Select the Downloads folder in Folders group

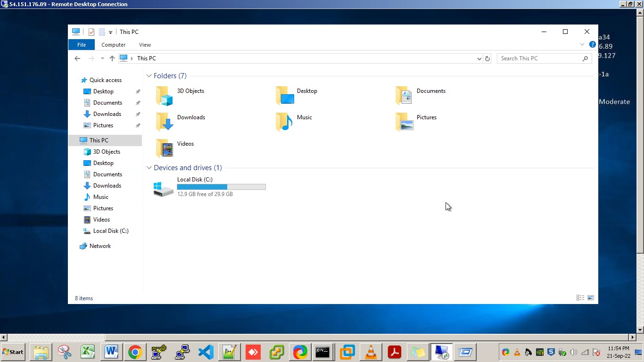point(165,123)
